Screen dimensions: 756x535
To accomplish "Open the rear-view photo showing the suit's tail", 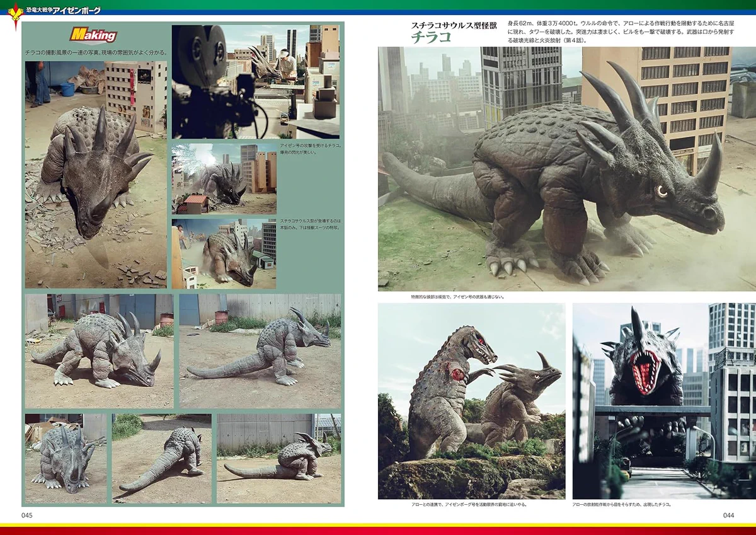I will pos(162,458).
